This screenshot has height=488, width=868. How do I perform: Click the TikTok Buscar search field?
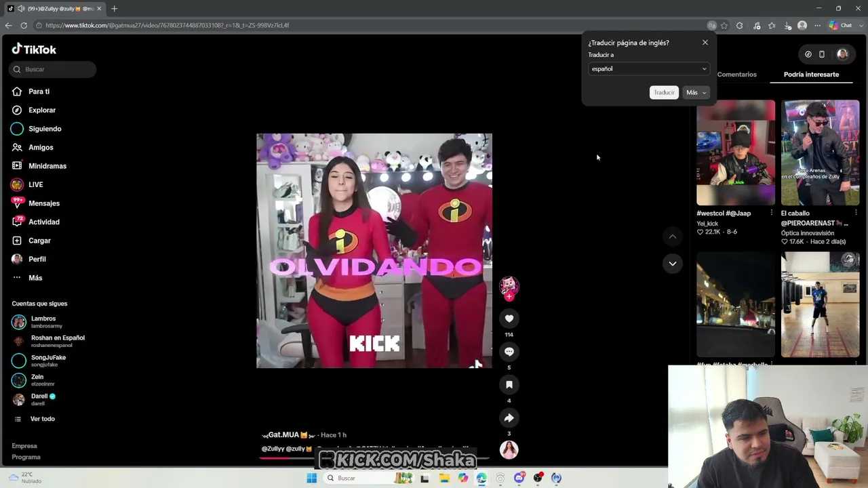[53, 69]
